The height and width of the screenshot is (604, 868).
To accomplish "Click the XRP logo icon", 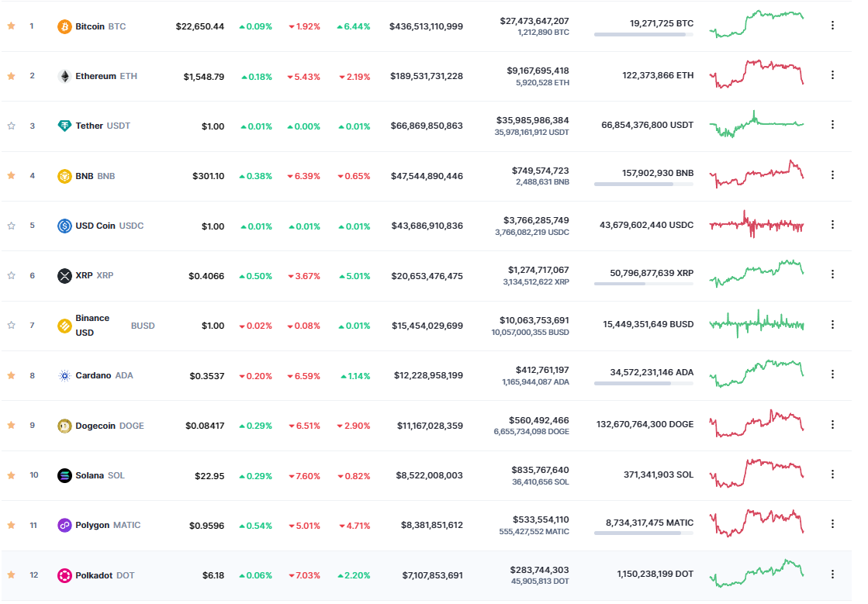I will (x=64, y=276).
